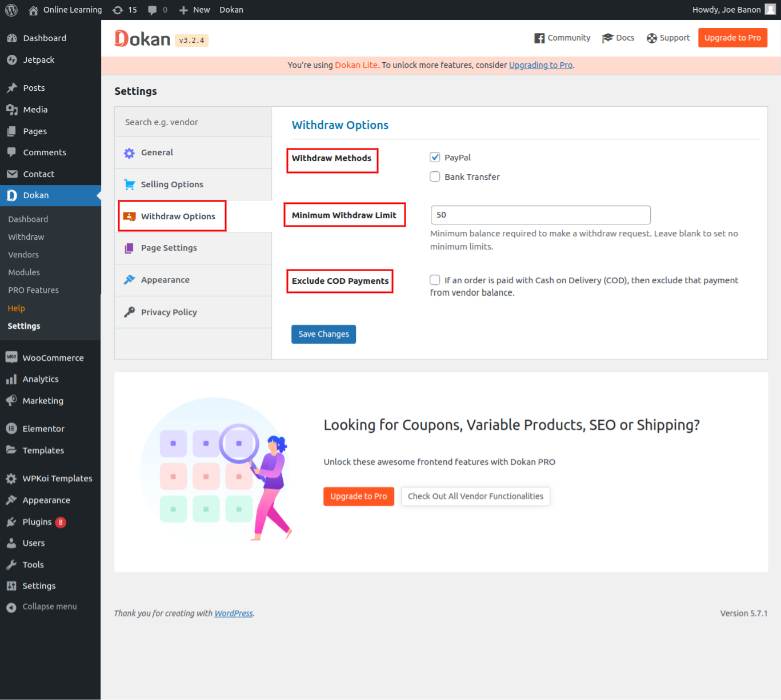Switch to the Page Settings tab

pyautogui.click(x=193, y=248)
